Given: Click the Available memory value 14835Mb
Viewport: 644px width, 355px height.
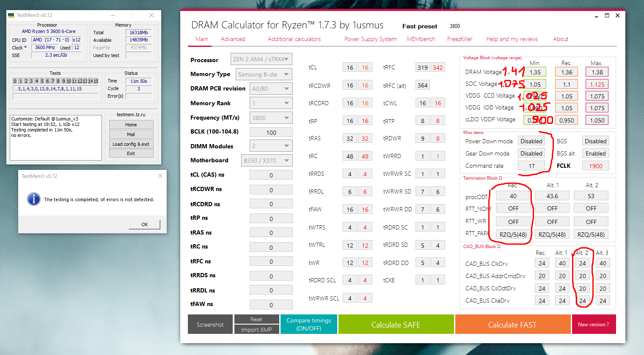Looking at the screenshot, I should pos(139,40).
